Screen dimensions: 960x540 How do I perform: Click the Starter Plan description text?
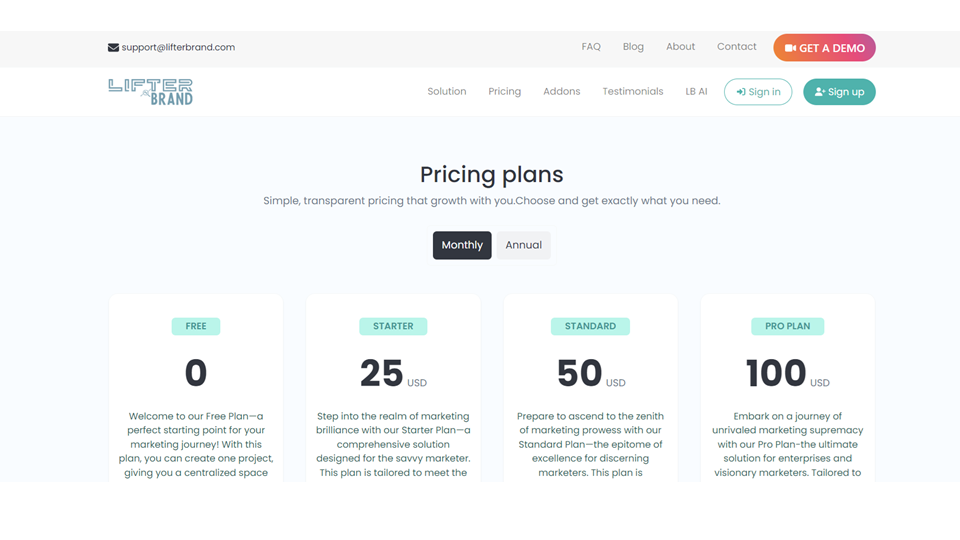(x=393, y=444)
